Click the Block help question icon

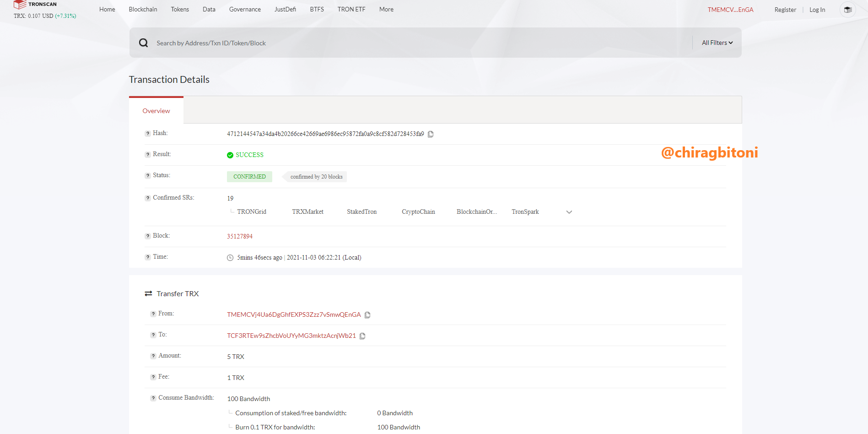point(147,236)
